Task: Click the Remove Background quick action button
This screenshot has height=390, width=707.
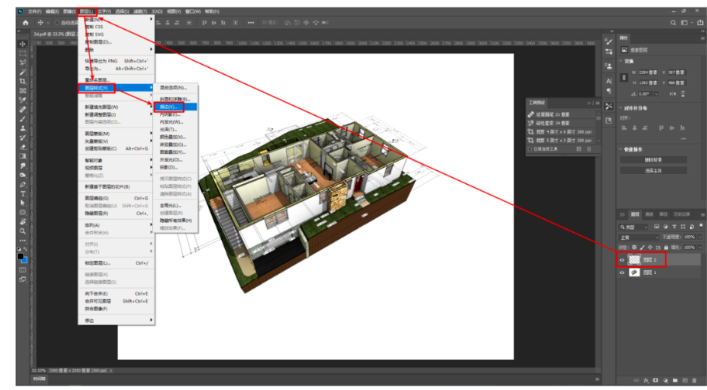Action: coord(653,160)
